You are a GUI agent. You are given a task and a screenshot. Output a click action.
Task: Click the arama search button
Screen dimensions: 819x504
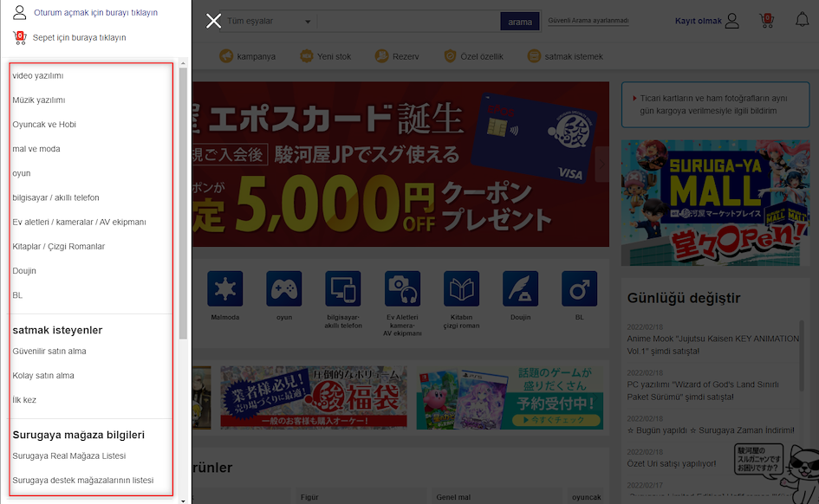point(520,22)
